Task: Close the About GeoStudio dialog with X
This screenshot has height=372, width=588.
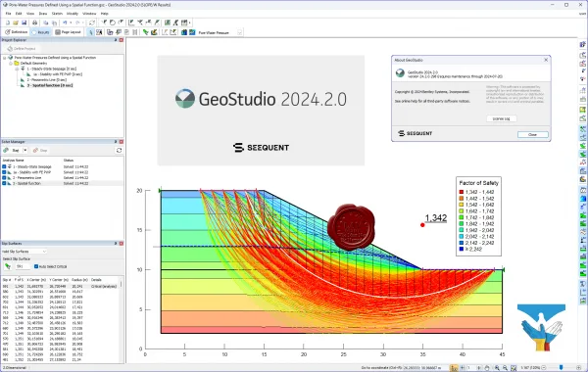Action: 546,60
